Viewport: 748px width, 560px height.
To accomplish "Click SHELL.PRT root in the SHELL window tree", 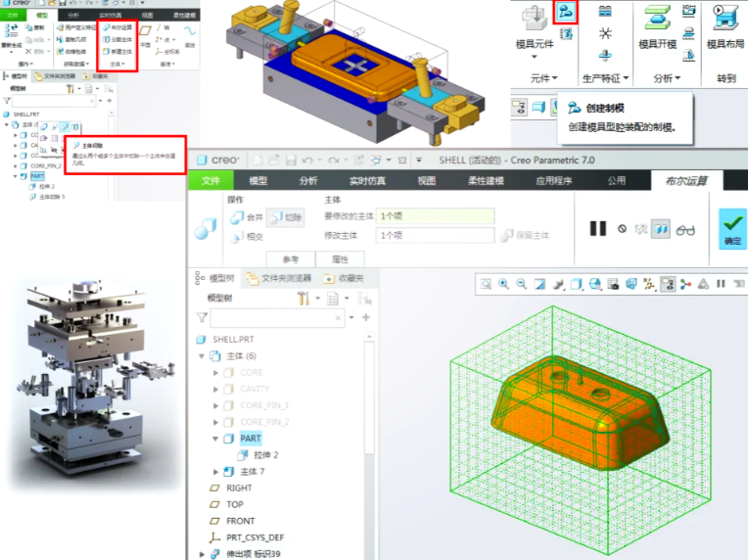I will tap(233, 339).
